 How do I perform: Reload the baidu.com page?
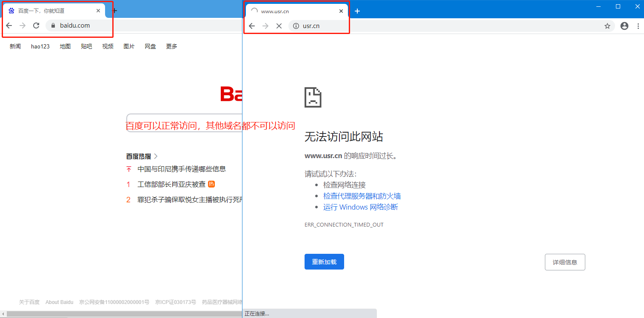[x=37, y=26]
